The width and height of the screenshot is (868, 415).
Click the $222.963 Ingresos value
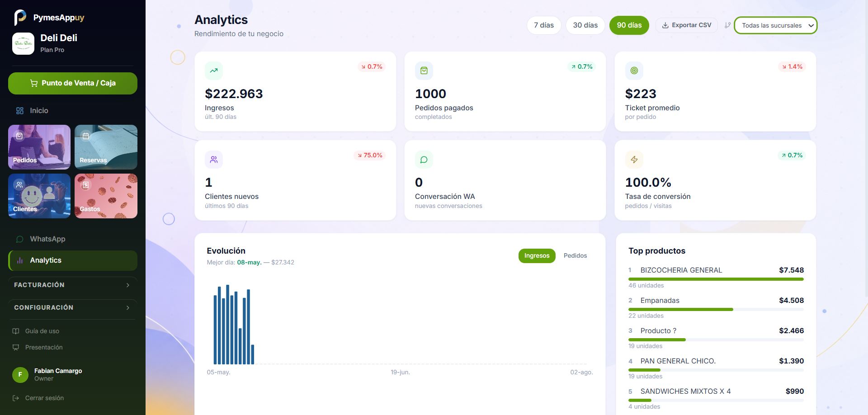tap(234, 94)
